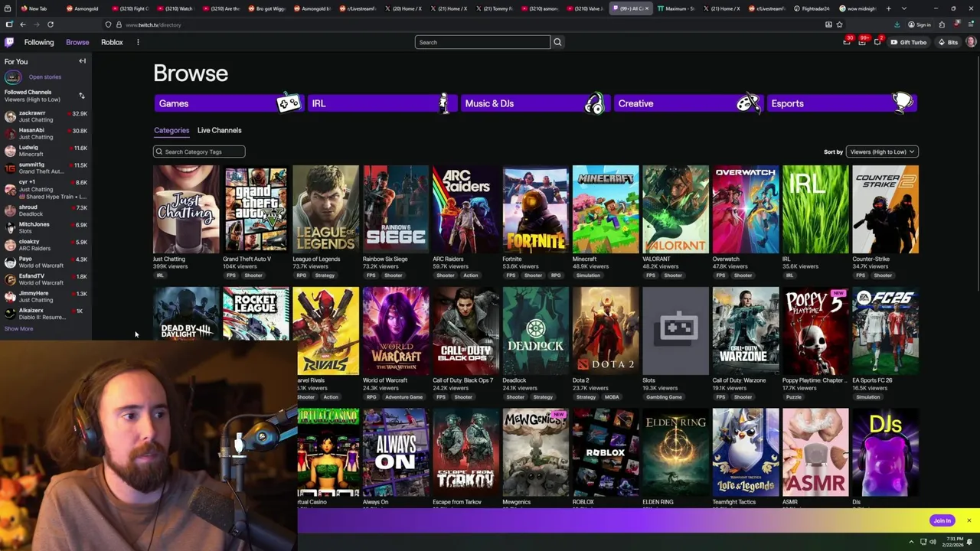Screen dimensions: 980x551
Task: Click the Gambling Game tag under Slots
Action: [664, 397]
